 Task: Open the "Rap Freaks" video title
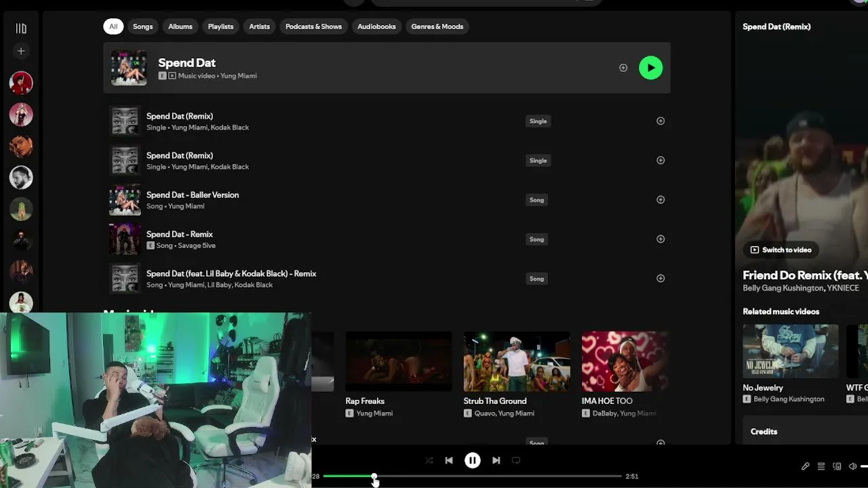pos(365,401)
